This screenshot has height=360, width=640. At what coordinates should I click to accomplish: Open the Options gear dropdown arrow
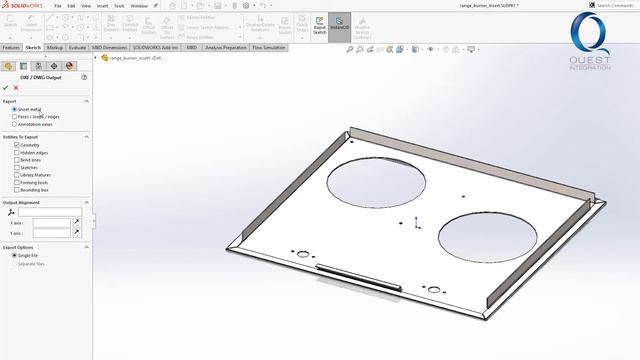254,6
